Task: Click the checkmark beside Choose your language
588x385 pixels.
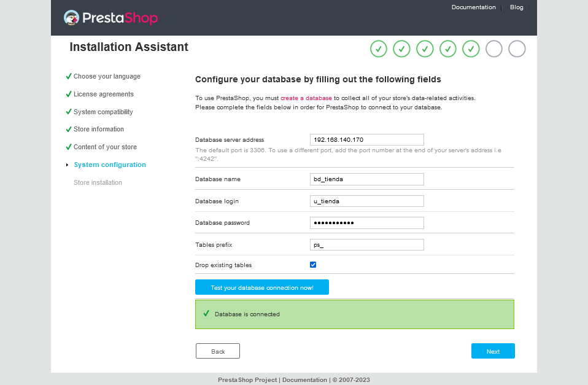Action: (68, 76)
